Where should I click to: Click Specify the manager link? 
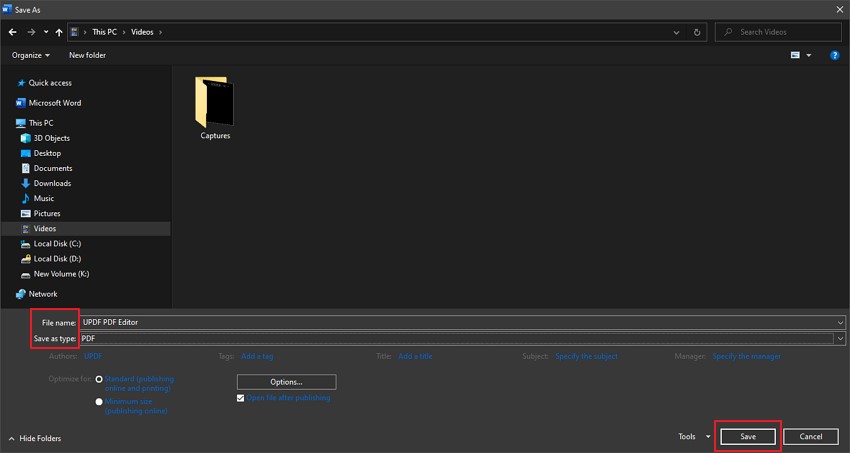(746, 357)
